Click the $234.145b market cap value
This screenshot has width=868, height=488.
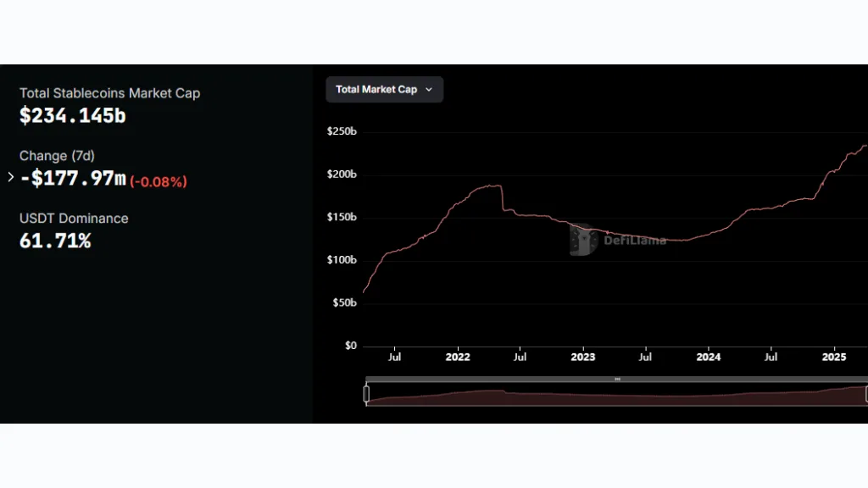[73, 116]
